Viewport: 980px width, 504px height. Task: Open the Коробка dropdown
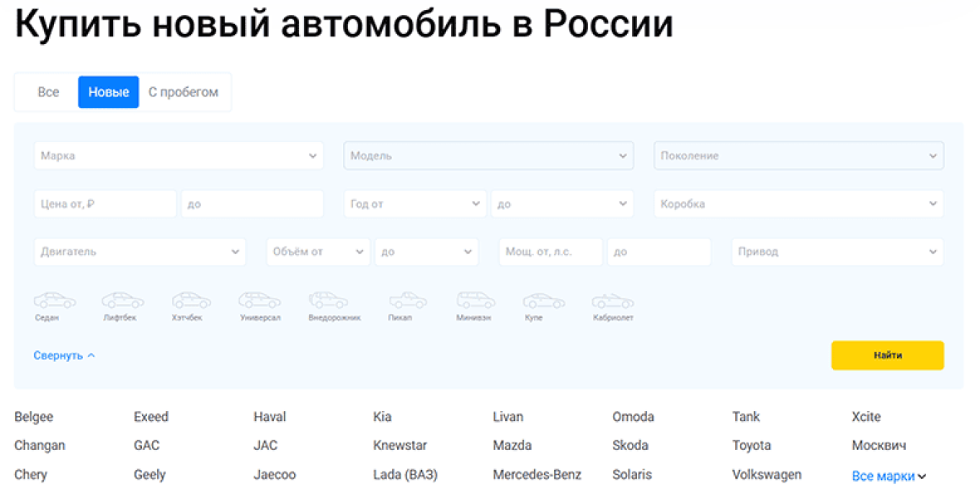[x=799, y=203]
